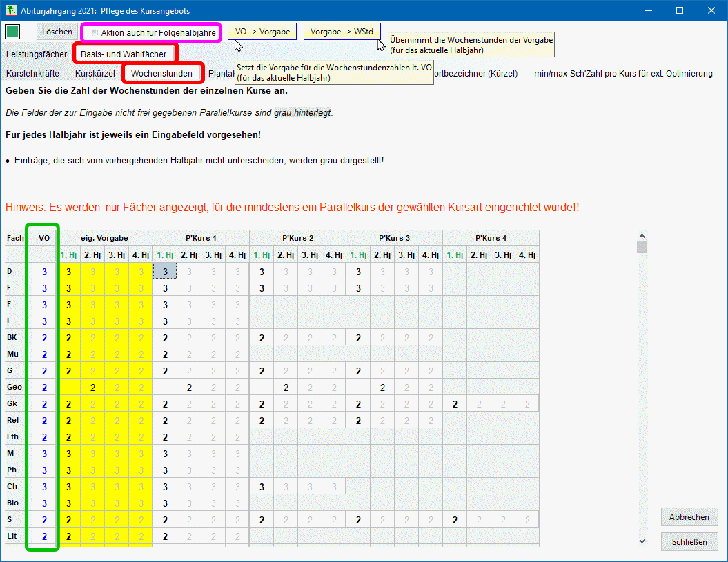Screen dimensions: 728x562
Task: Click the green square color swatch
Action: [x=12, y=32]
